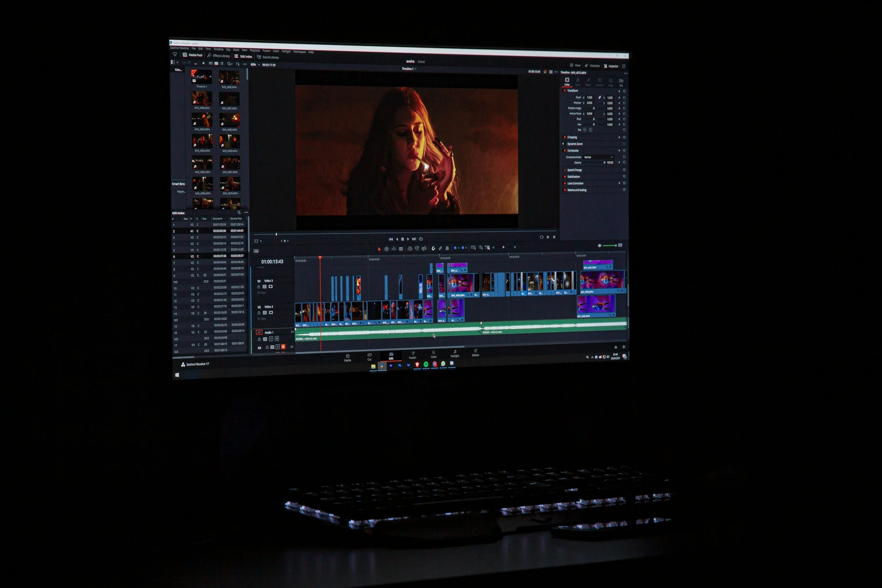Switch to the Deliver page
The image size is (882, 588).
click(476, 353)
